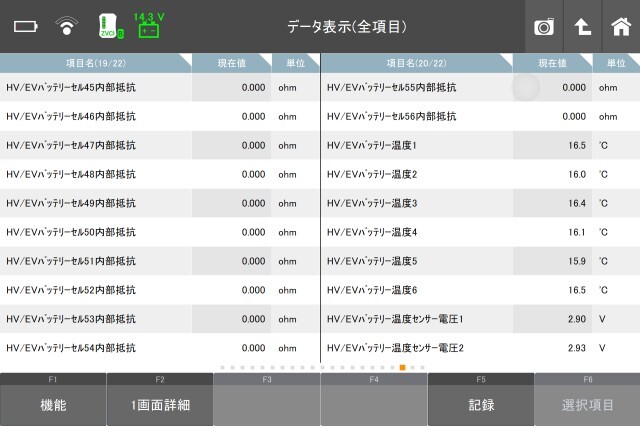Select HV/EVバッテリーセル51内部抵抗 row

pos(160,261)
